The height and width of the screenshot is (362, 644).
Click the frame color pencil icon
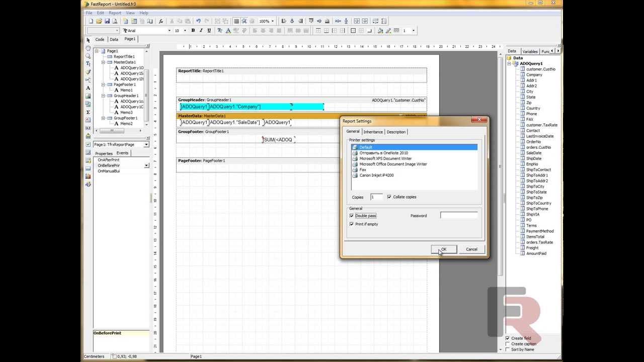[x=388, y=31]
